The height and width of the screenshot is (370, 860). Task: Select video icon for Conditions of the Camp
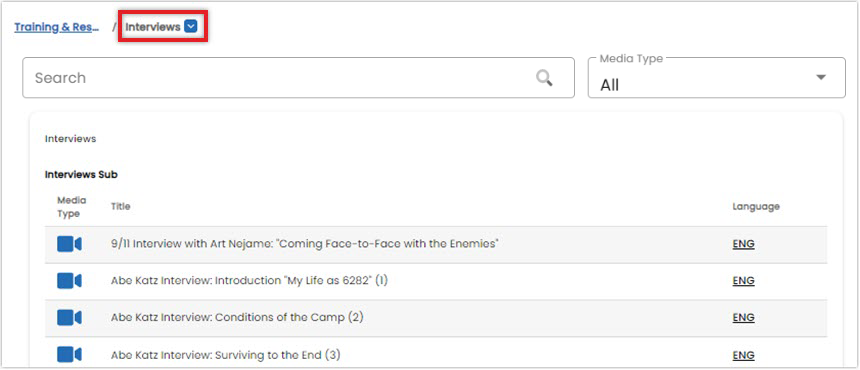(x=69, y=318)
